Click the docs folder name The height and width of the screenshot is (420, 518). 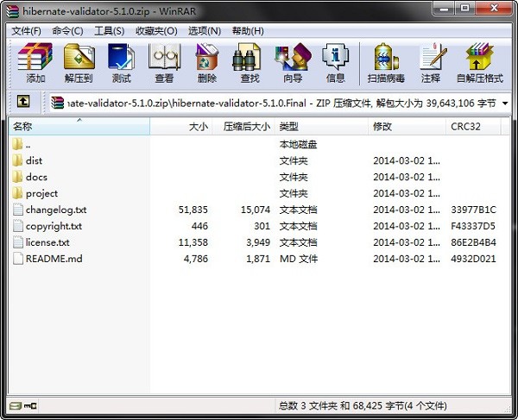point(36,177)
